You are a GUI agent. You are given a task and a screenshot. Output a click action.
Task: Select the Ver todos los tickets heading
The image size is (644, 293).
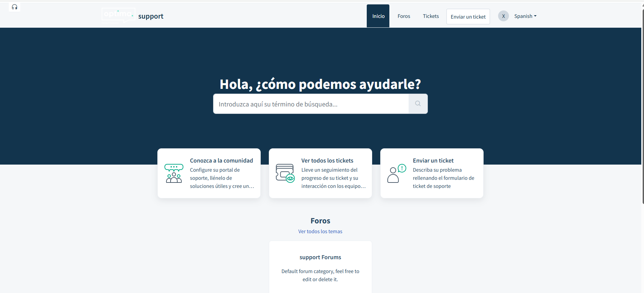[x=327, y=161]
